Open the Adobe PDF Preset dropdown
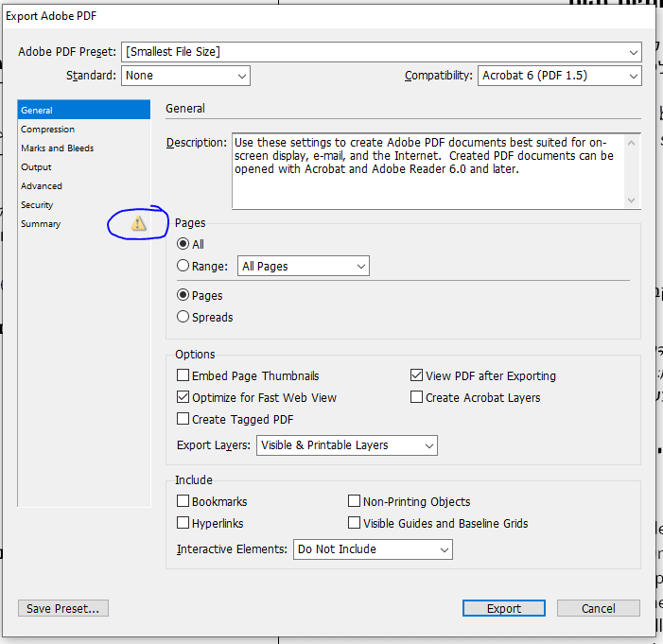The width and height of the screenshot is (663, 644). [381, 52]
